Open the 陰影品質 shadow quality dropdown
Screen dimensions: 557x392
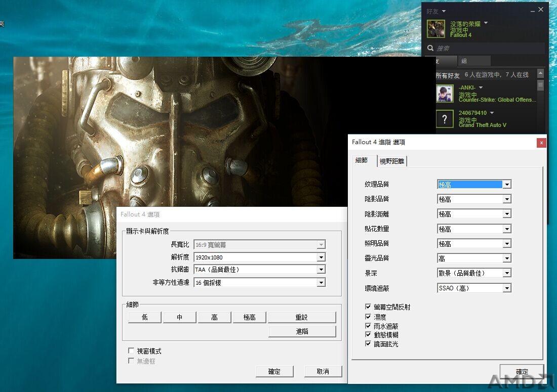(x=474, y=199)
